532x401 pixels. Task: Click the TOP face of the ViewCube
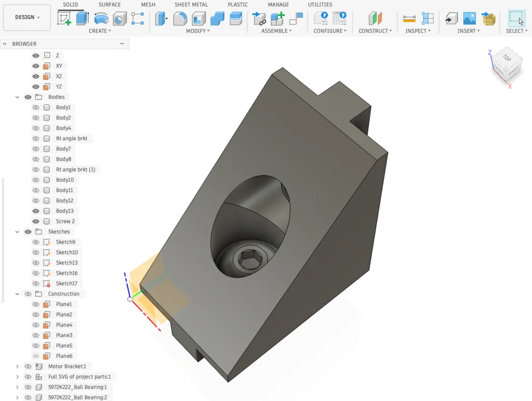tap(506, 58)
